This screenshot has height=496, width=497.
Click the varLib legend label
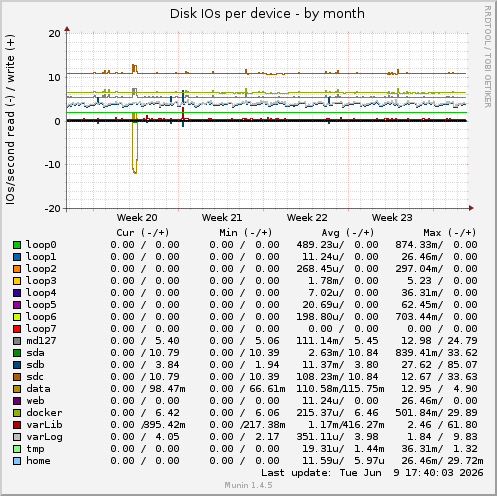click(x=44, y=425)
